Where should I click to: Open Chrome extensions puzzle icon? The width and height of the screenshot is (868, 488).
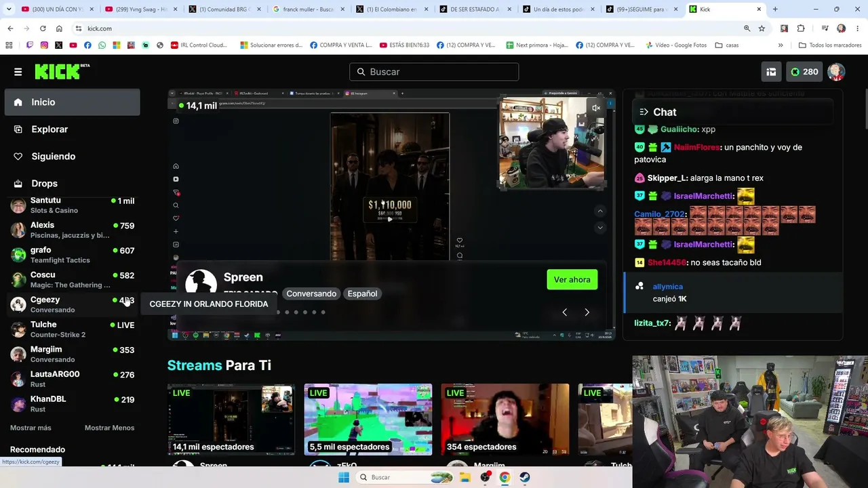801,28
